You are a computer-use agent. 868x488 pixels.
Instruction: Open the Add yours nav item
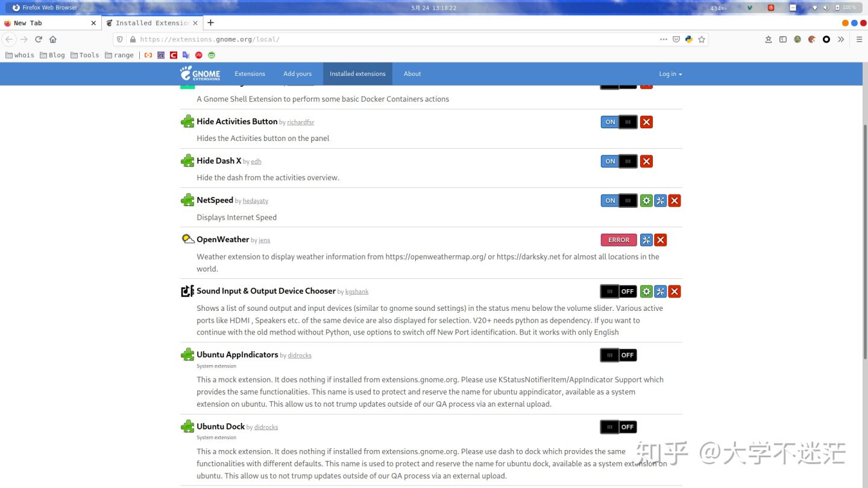click(298, 74)
